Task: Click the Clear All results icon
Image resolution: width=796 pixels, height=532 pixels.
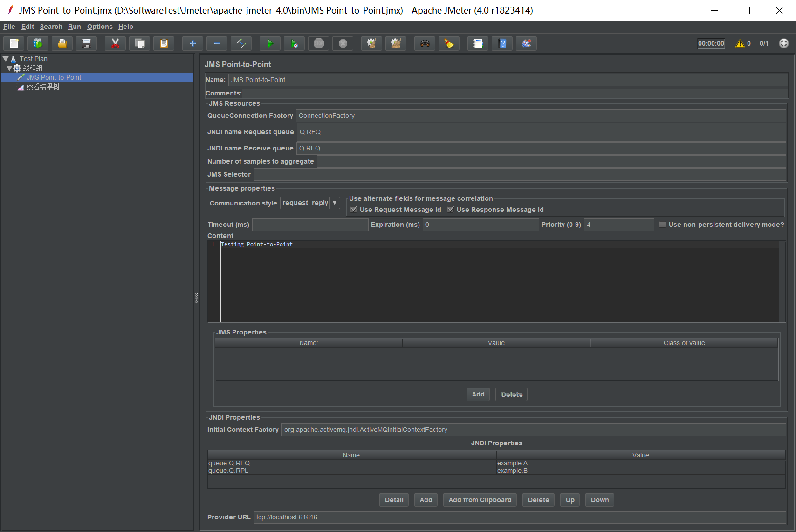Action: click(x=396, y=43)
